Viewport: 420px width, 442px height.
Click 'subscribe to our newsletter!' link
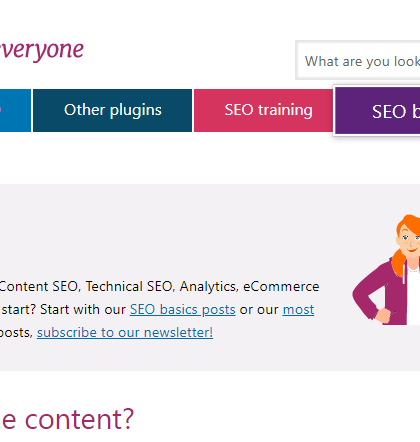coord(125,333)
